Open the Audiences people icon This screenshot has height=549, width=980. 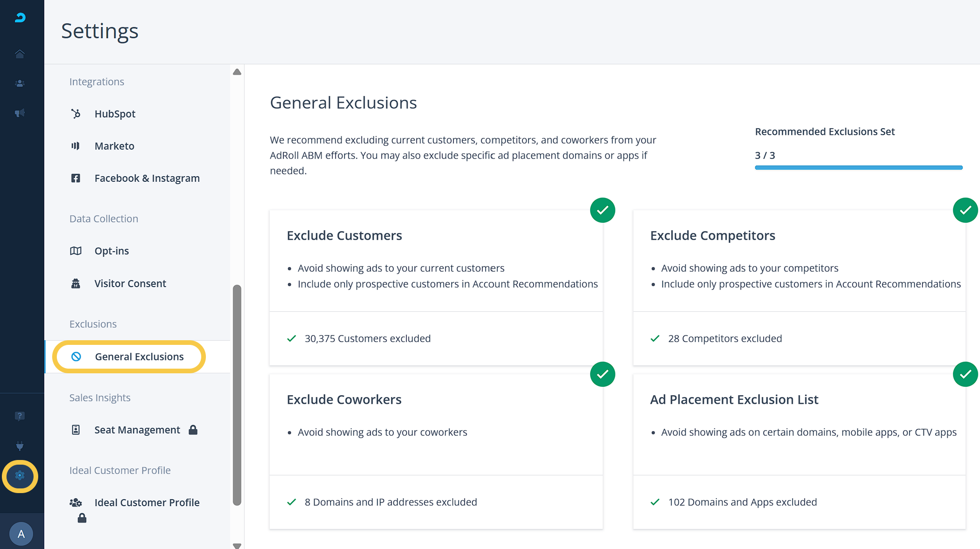click(20, 83)
